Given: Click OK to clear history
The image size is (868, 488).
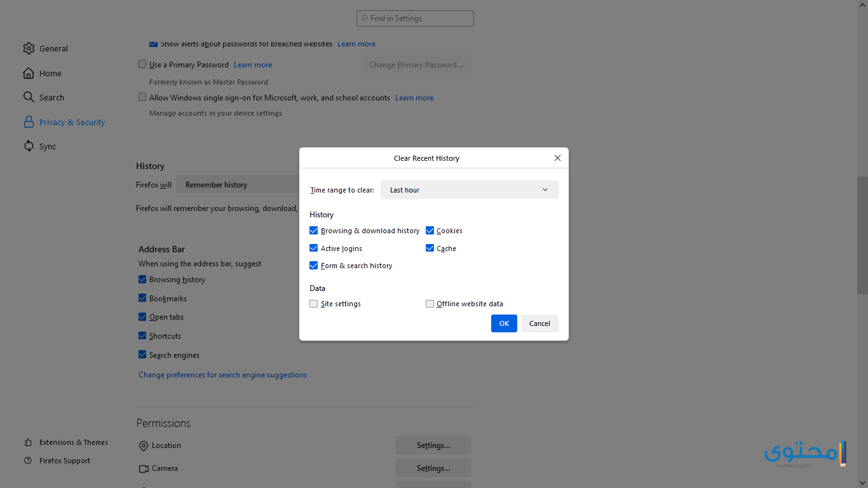Looking at the screenshot, I should point(504,323).
